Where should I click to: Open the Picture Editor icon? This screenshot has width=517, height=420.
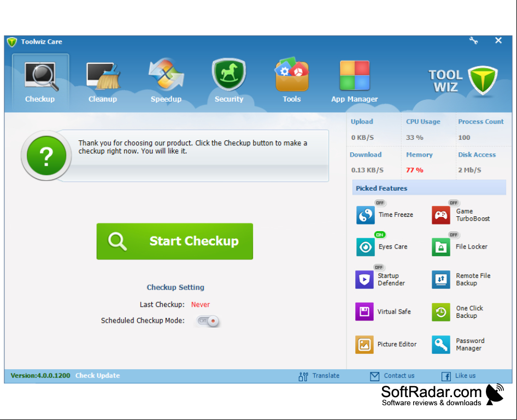365,345
